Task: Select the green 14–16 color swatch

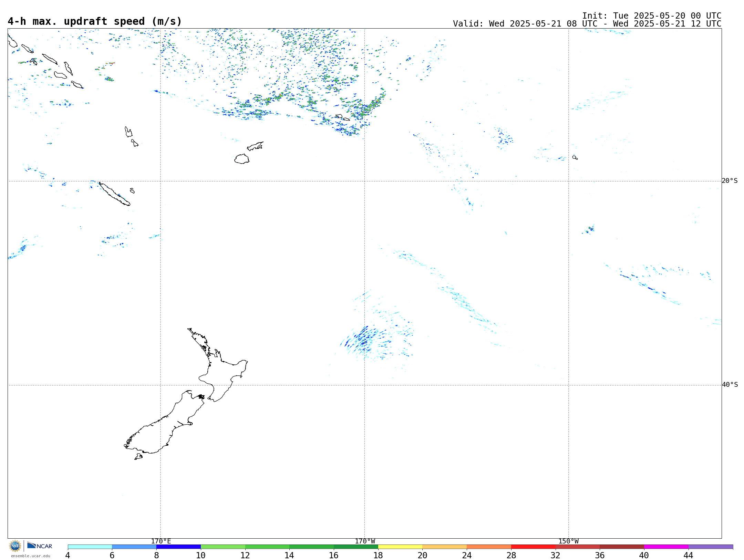Action: (x=311, y=547)
